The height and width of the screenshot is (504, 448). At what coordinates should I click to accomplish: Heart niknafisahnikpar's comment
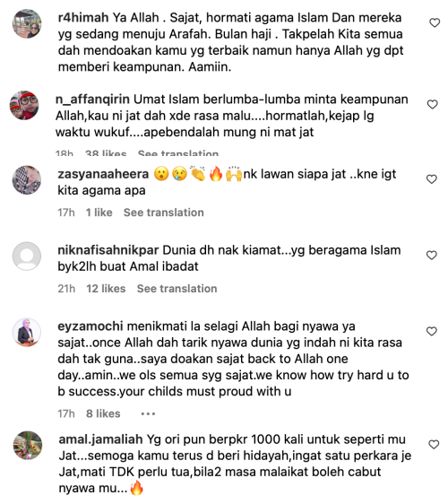tap(432, 256)
